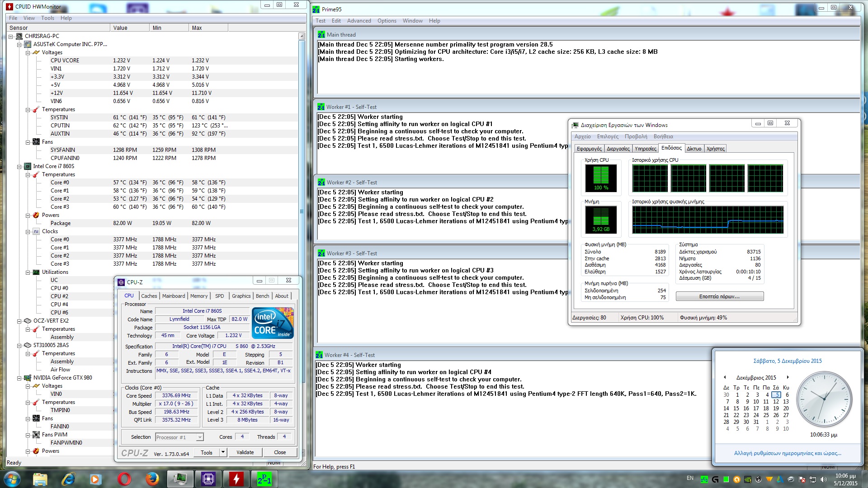Collapse the Intel Core i7 860S node

[19, 166]
